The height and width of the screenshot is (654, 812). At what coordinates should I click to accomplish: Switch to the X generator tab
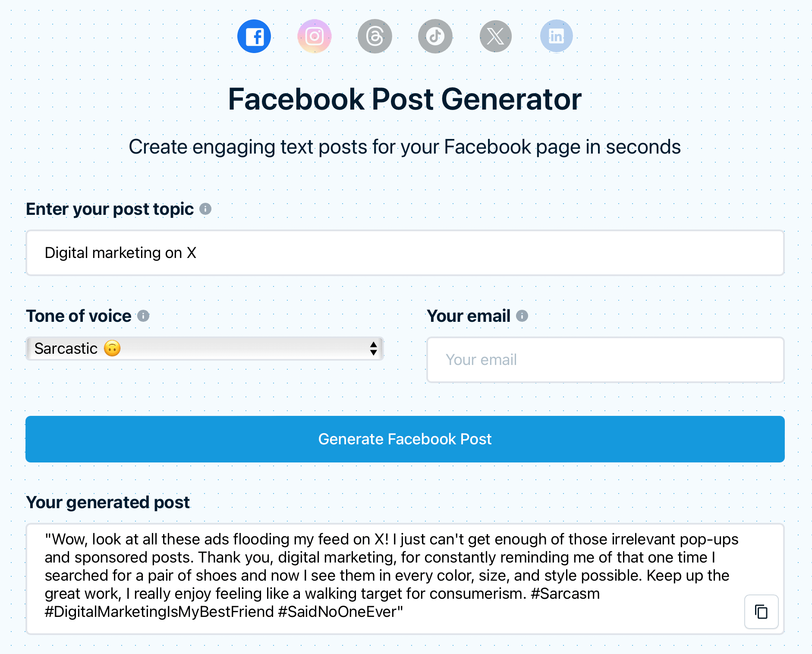click(496, 36)
